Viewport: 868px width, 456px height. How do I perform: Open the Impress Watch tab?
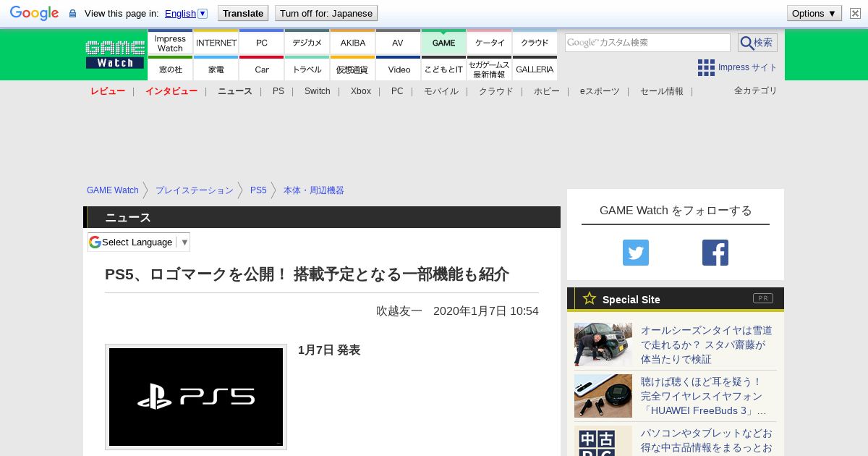point(170,43)
